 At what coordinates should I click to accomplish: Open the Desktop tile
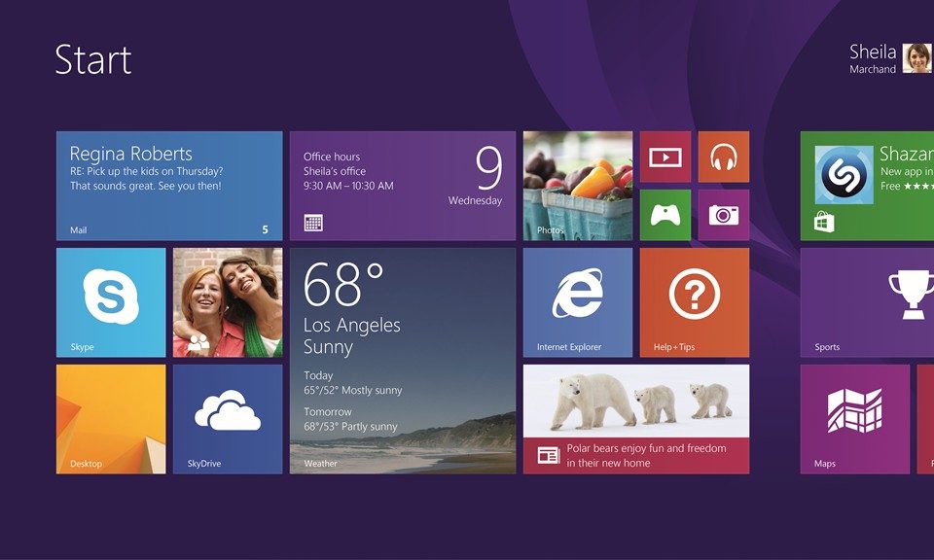click(111, 419)
